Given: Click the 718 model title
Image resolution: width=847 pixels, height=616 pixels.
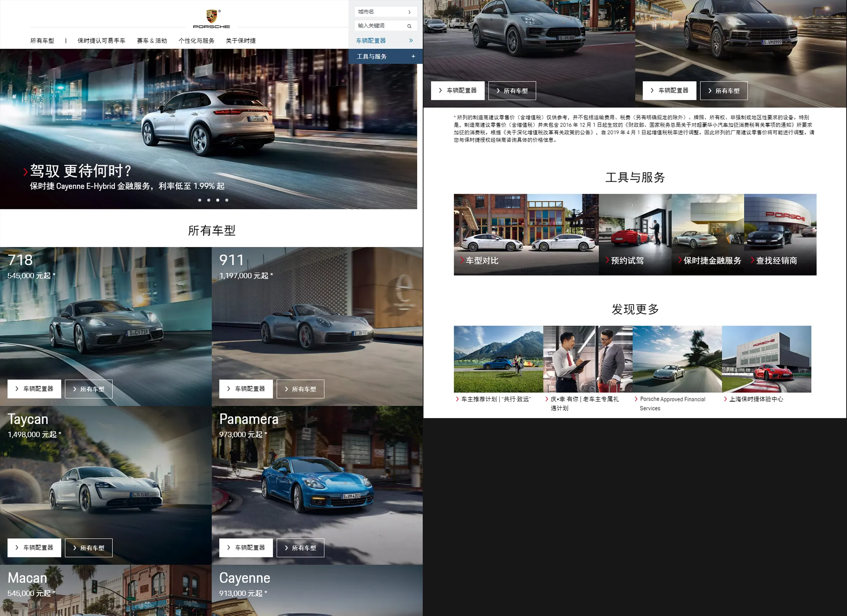Looking at the screenshot, I should (x=20, y=260).
